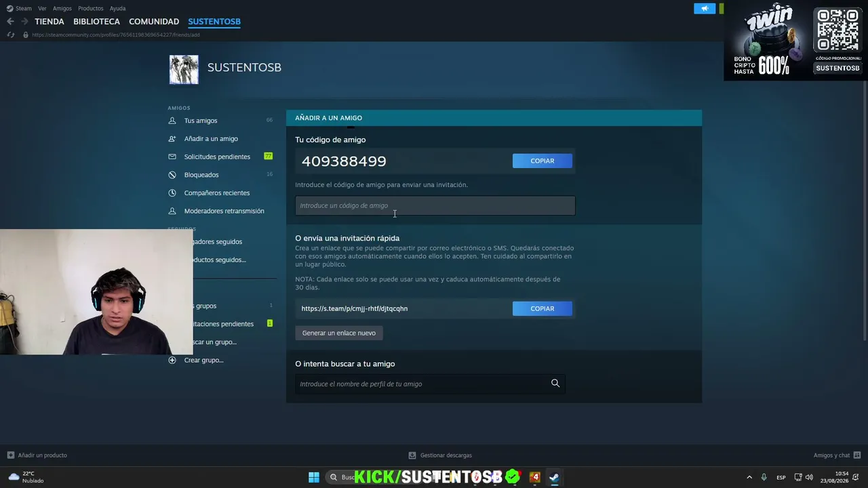The image size is (868, 488).
Task: Click the Solicitudes pendientes envelope icon
Action: click(x=172, y=157)
